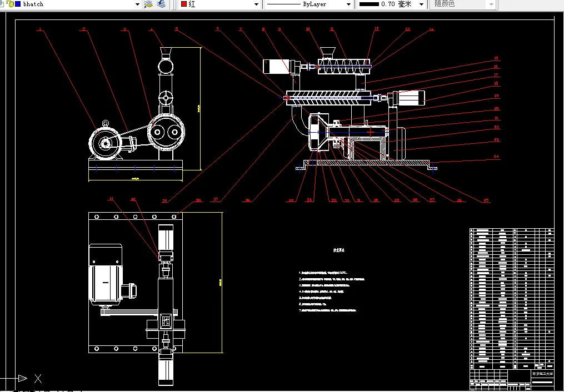564x392 pixels.
Task: Select part balloon number 37
Action: [x=215, y=199]
